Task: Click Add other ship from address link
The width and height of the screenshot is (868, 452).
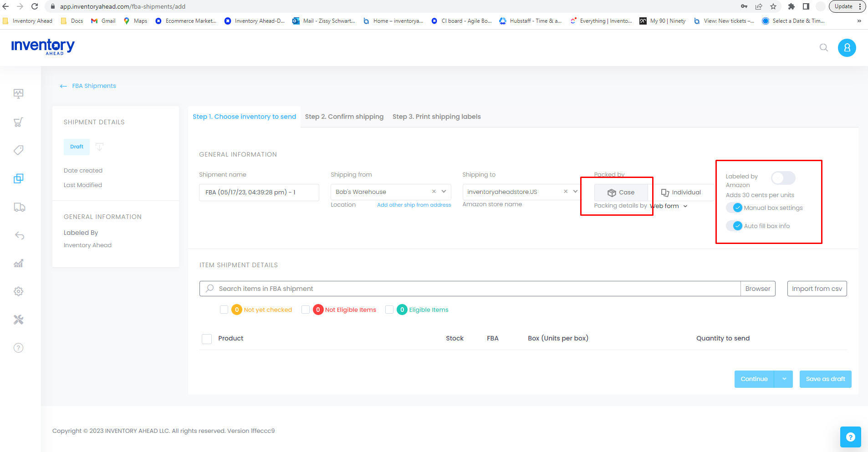Action: point(414,205)
